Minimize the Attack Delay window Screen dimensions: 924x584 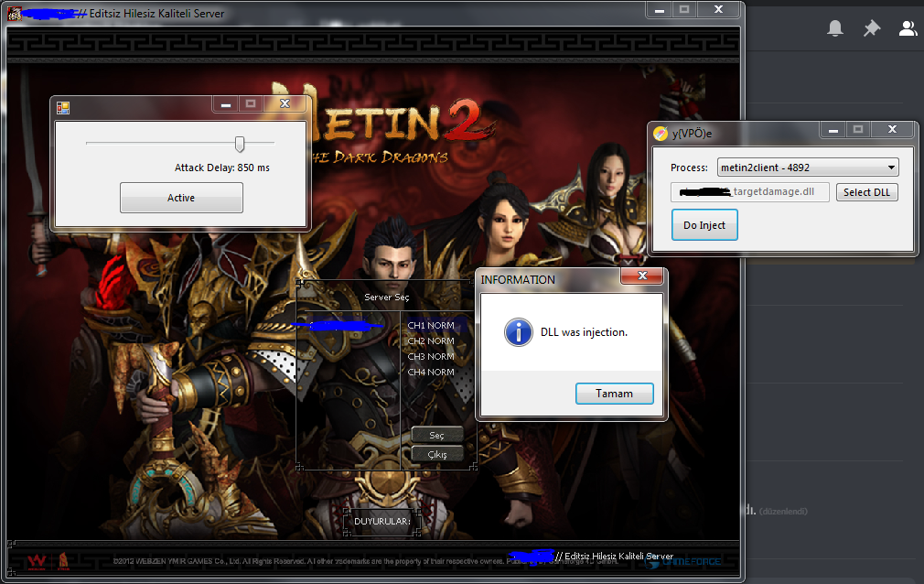pos(226,104)
